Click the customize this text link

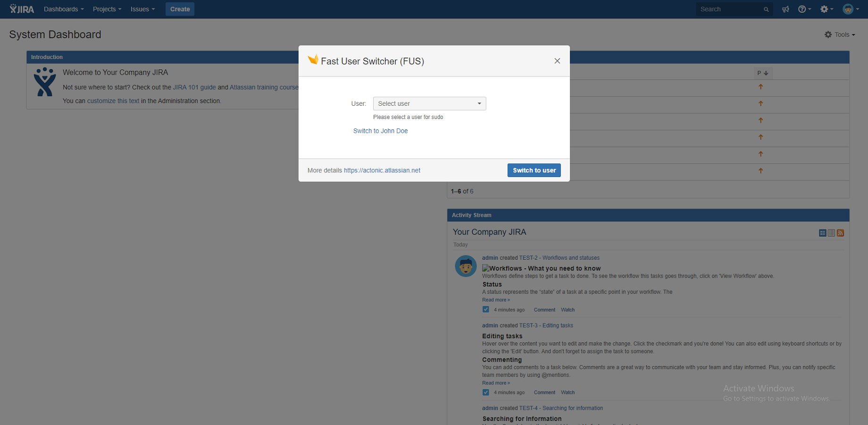pos(113,101)
